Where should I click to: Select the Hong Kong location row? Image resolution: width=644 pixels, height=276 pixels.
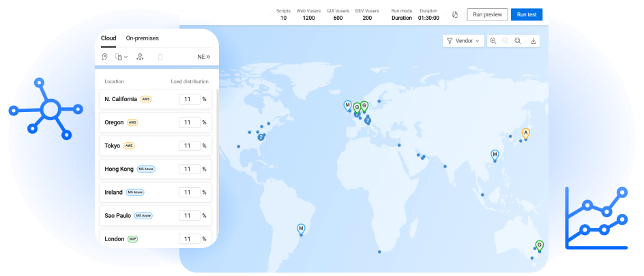pos(156,169)
